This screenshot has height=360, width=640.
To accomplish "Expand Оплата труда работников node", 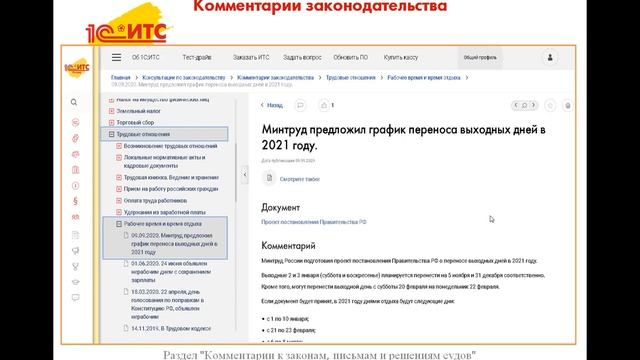I will tap(119, 201).
